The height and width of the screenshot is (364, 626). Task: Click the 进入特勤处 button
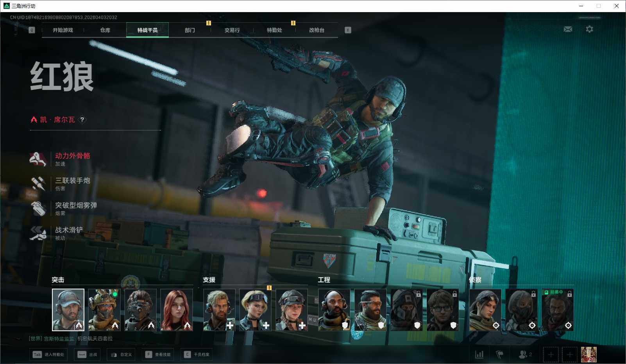49,355
